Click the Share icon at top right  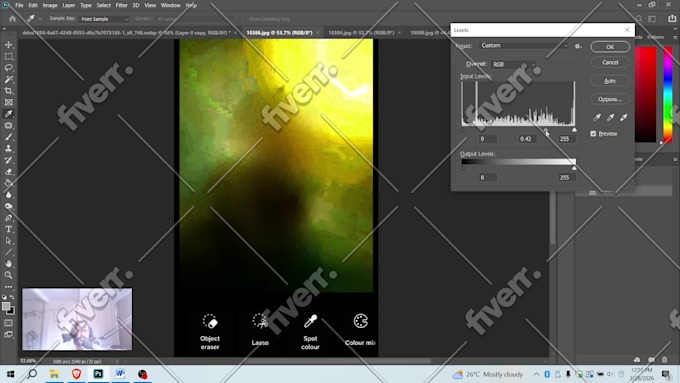coord(672,19)
